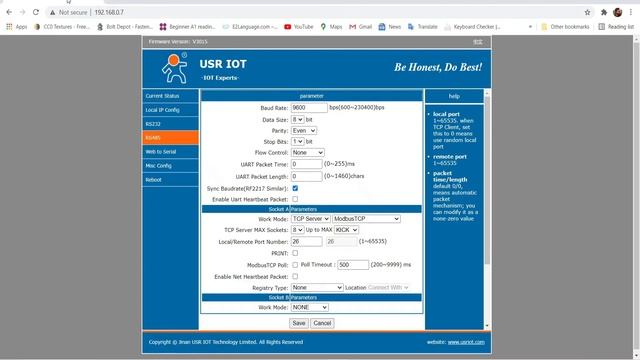The height and width of the screenshot is (360, 640).
Task: Open the CC0 Textures bookmark
Action: click(62, 27)
